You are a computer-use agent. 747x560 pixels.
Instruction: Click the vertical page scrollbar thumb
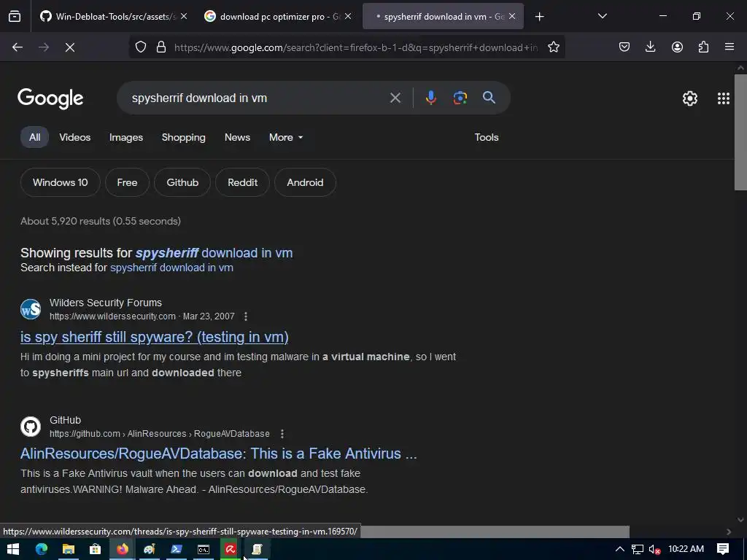tap(740, 133)
